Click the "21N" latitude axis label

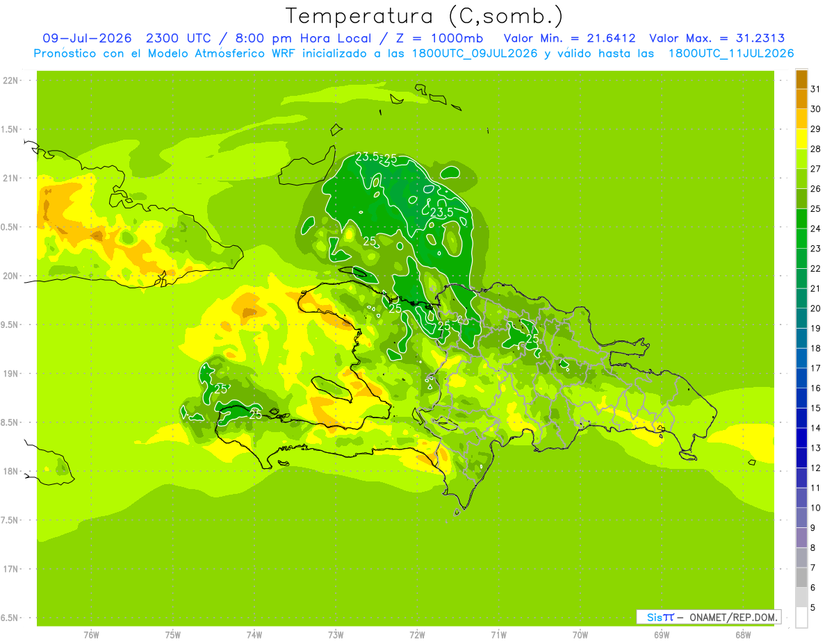pos(10,178)
